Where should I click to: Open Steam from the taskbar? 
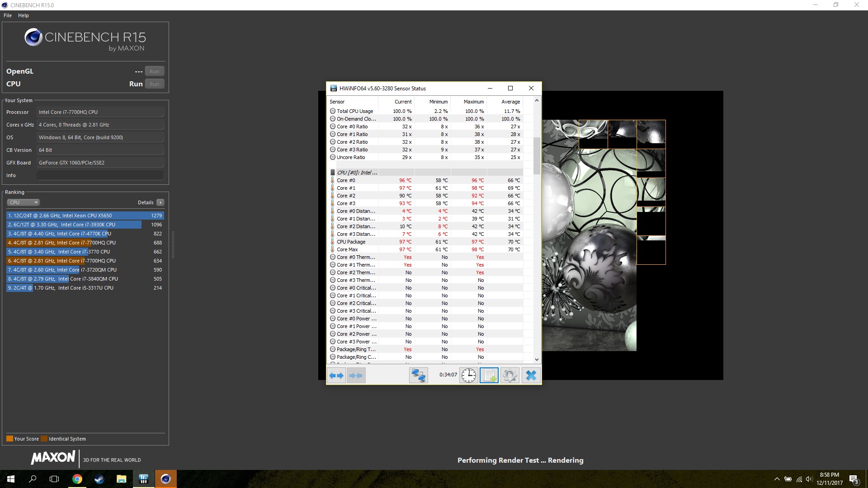[x=99, y=479]
